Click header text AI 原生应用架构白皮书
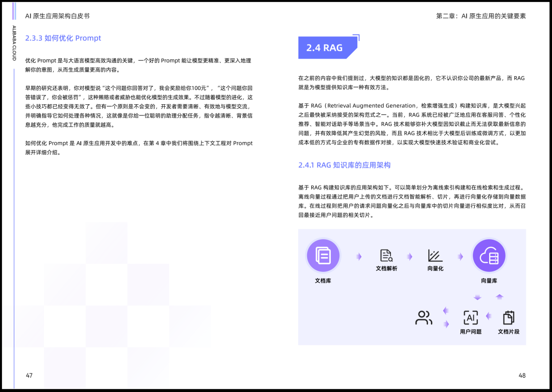Screen dimensions: 552x392 tap(57, 16)
